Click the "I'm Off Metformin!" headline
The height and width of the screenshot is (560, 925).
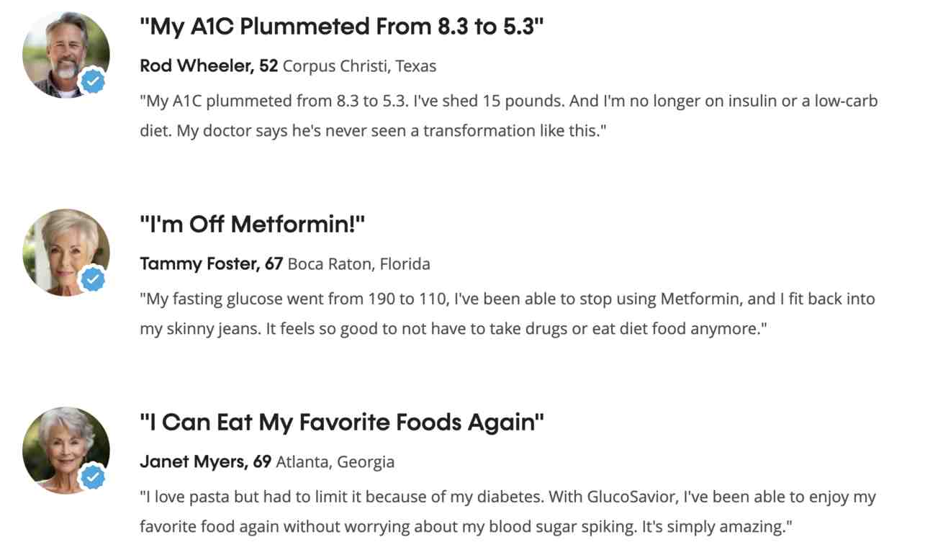[253, 225]
